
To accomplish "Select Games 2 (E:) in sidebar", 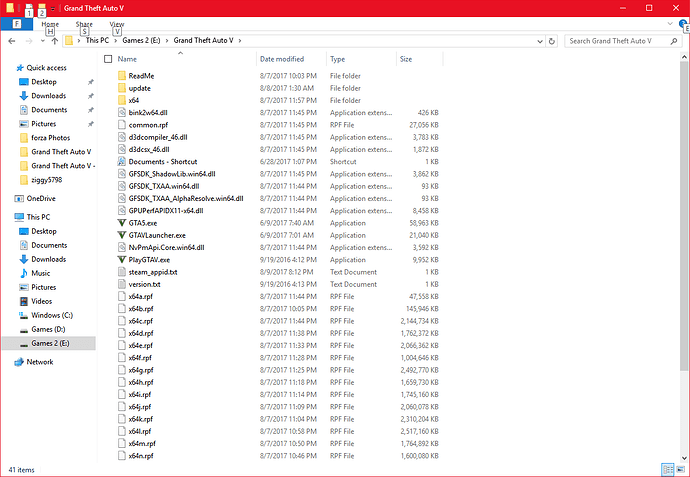I will 50,343.
